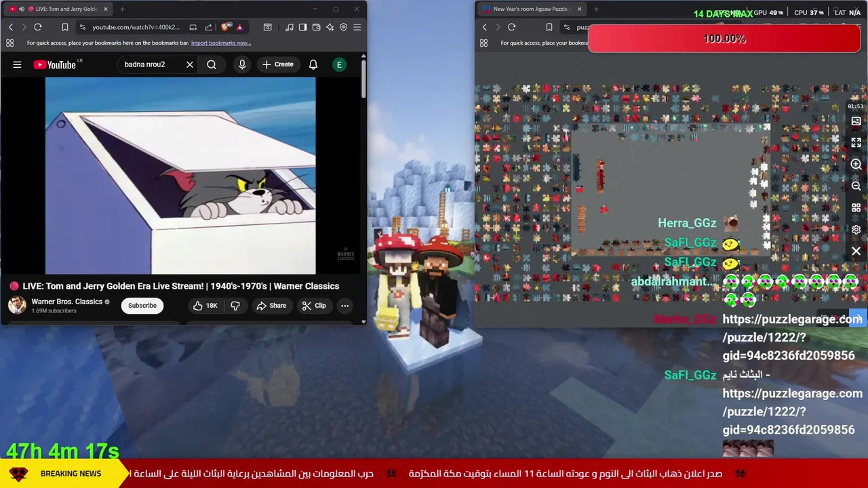Open apps grid in puzzle window bookmarks bar
The width and height of the screenshot is (868, 488).
pos(484,43)
